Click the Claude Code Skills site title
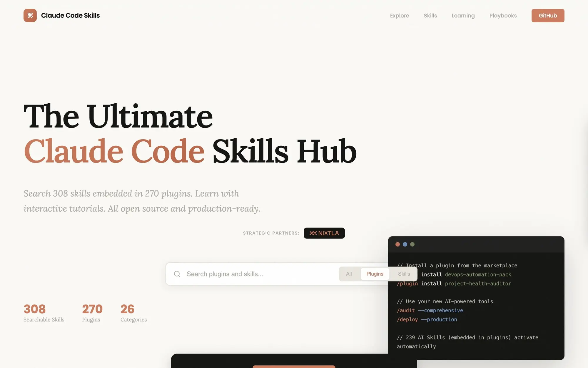The image size is (588, 368). coord(70,15)
